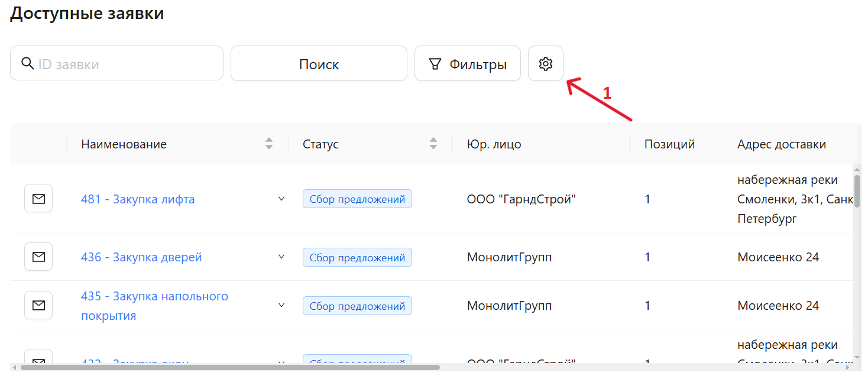Click МонолитГрупп cell in row 436
The image size is (868, 379).
(x=509, y=257)
